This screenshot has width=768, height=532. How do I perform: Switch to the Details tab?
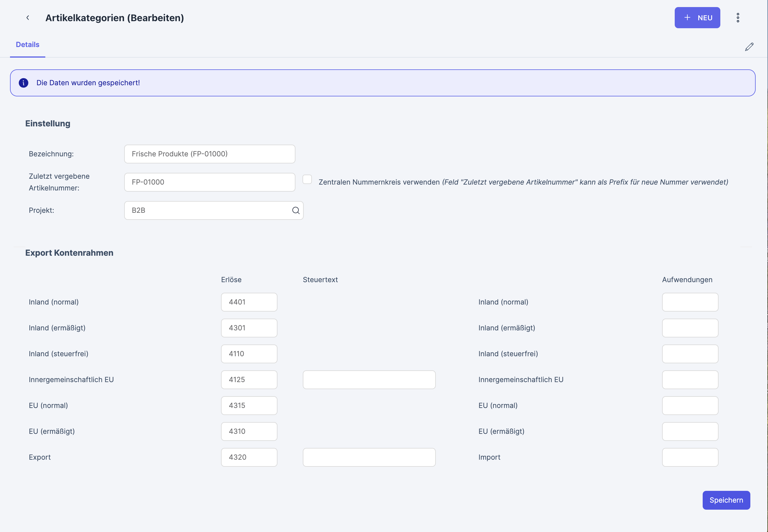coord(27,45)
